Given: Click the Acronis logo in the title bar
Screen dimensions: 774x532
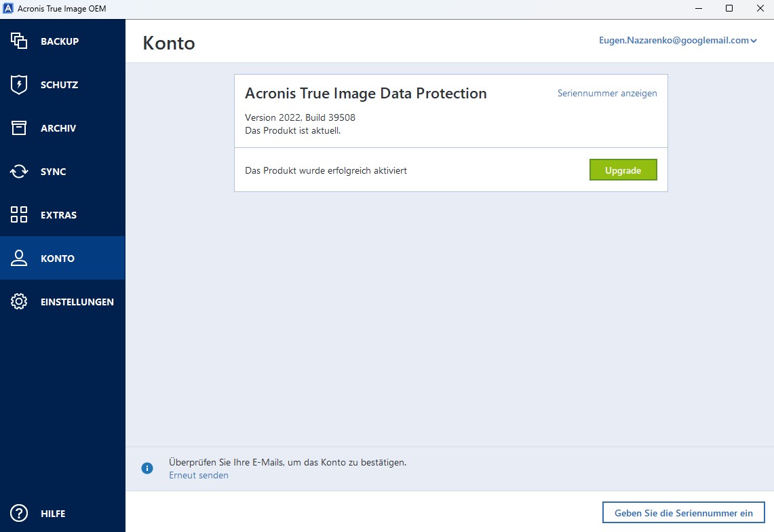Looking at the screenshot, I should (x=9, y=9).
